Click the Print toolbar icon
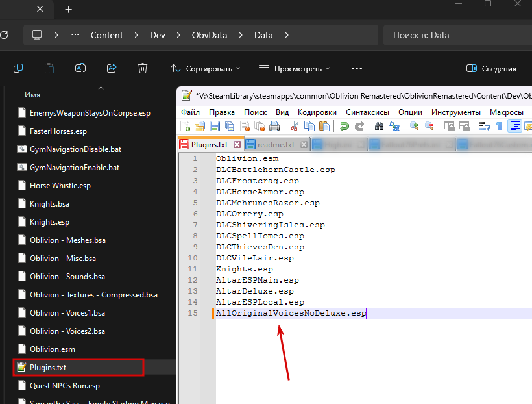 coord(274,126)
